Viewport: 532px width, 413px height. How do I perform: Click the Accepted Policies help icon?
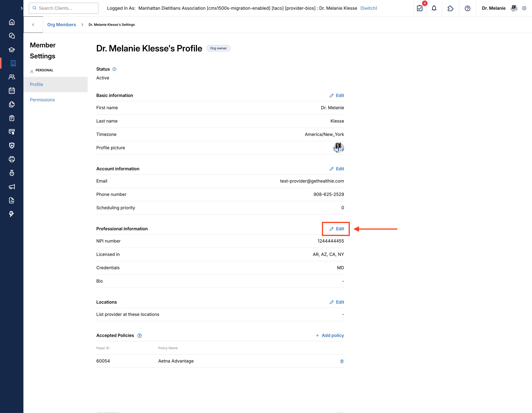click(139, 336)
